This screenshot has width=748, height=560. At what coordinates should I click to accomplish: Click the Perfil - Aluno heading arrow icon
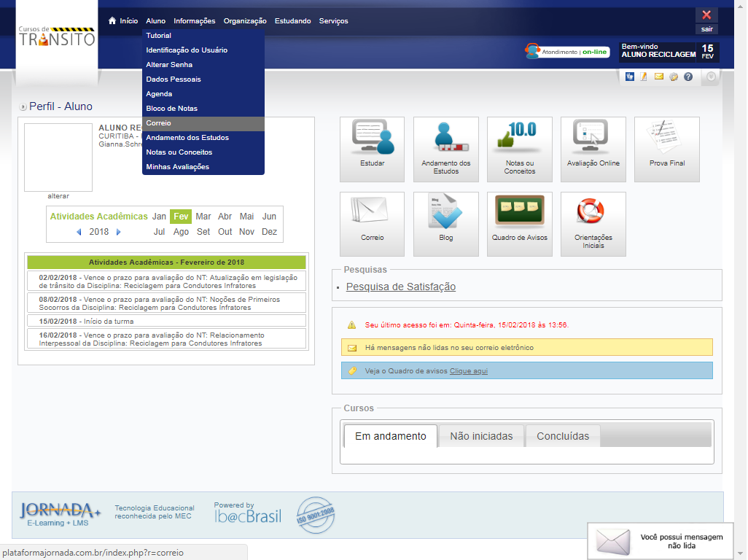[x=23, y=107]
